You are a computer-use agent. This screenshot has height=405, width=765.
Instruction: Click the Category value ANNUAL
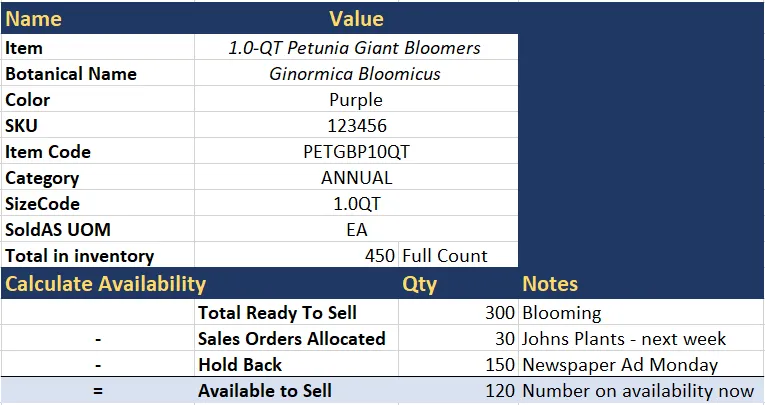356,177
